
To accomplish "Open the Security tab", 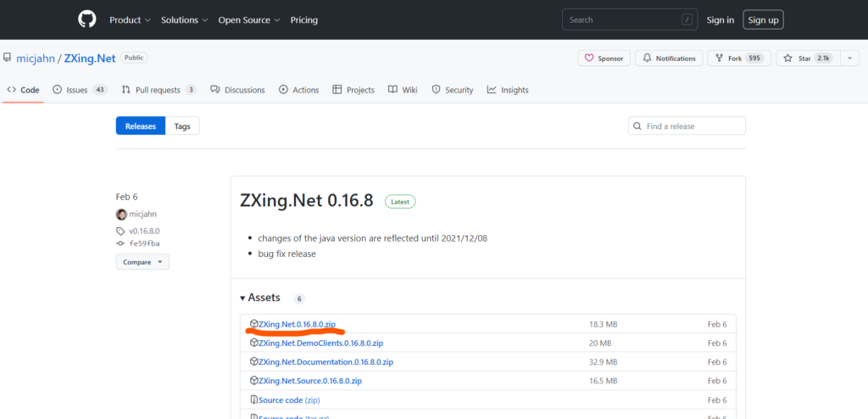I will click(453, 90).
